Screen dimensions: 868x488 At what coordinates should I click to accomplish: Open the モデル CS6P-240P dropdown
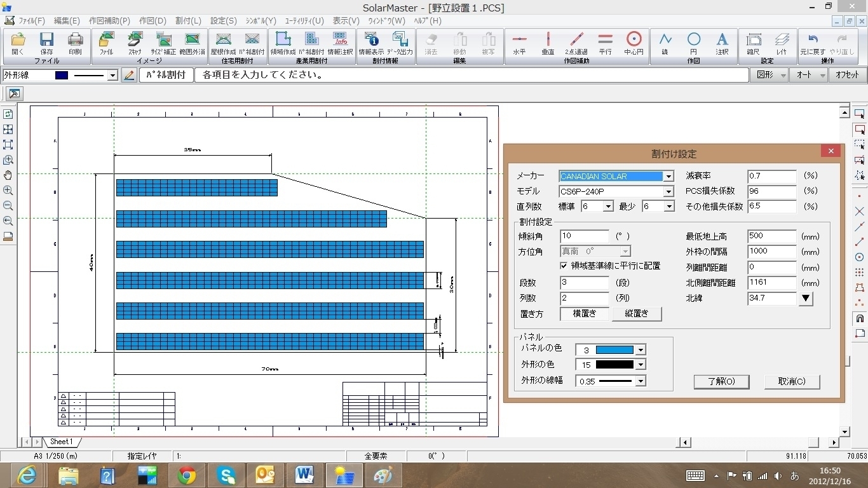tap(668, 191)
